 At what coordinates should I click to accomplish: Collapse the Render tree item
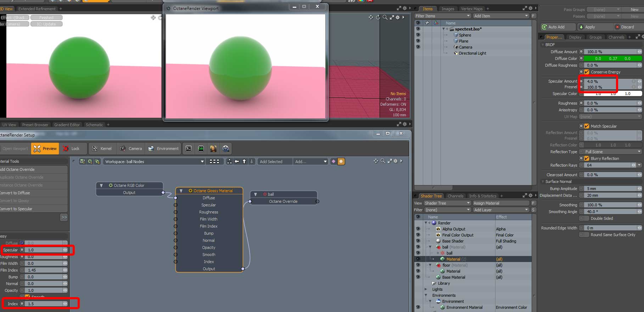[x=426, y=223]
